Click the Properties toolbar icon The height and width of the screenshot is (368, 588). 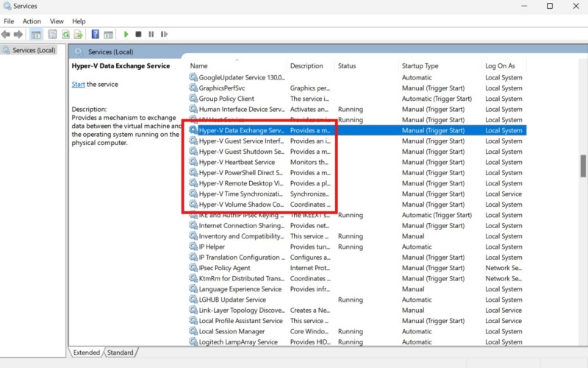click(x=53, y=34)
